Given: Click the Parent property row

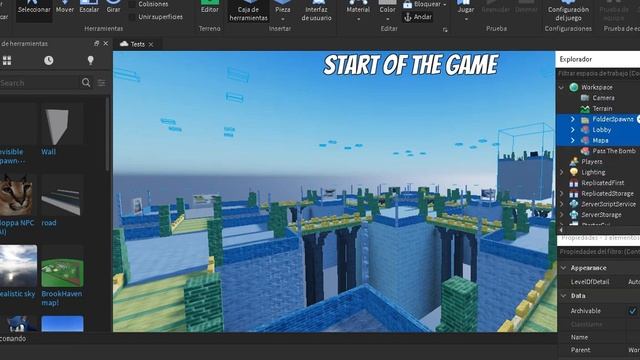Looking at the screenshot, I should pos(598,350).
